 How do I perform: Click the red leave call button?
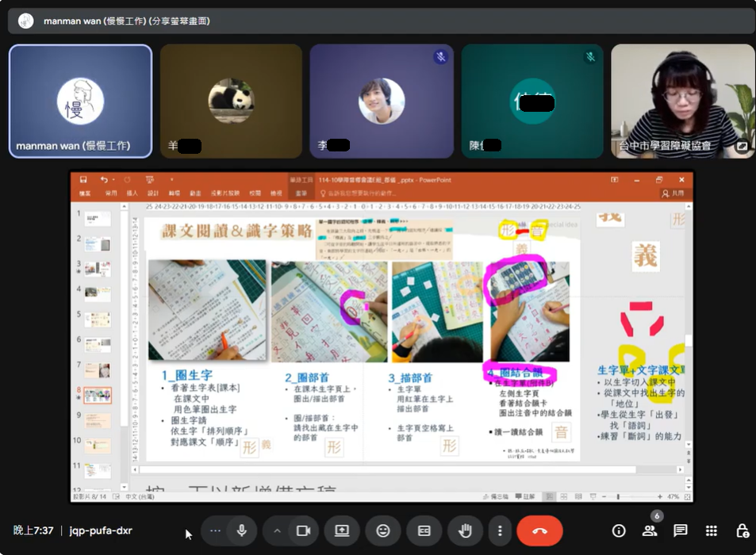(539, 531)
